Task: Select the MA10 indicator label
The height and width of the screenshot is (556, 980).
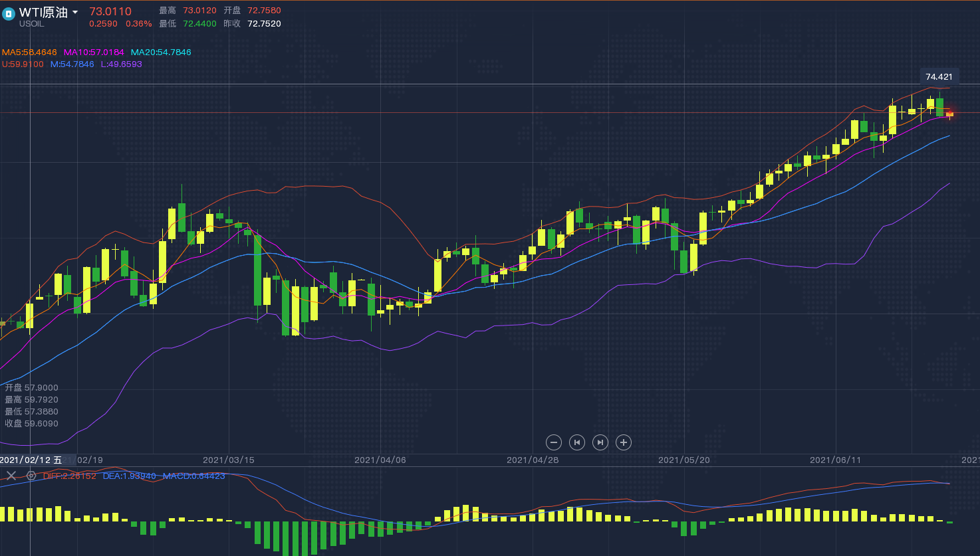Action: pos(94,52)
